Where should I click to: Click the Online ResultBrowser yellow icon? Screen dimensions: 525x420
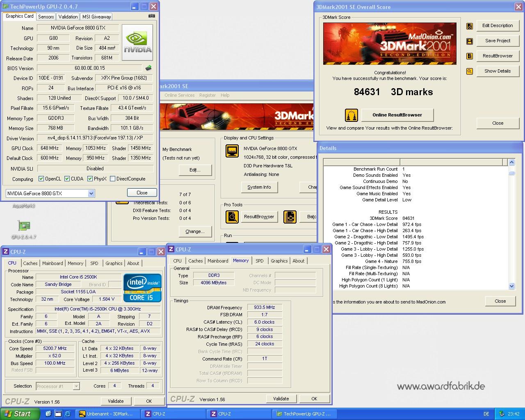click(x=351, y=115)
